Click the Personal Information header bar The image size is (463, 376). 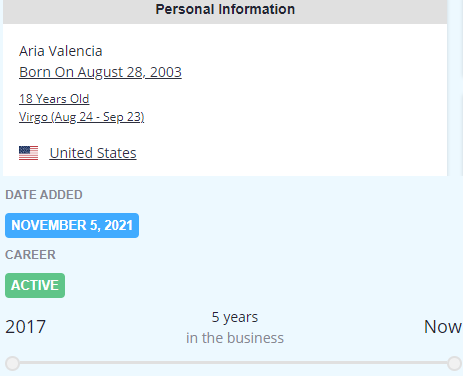225,11
